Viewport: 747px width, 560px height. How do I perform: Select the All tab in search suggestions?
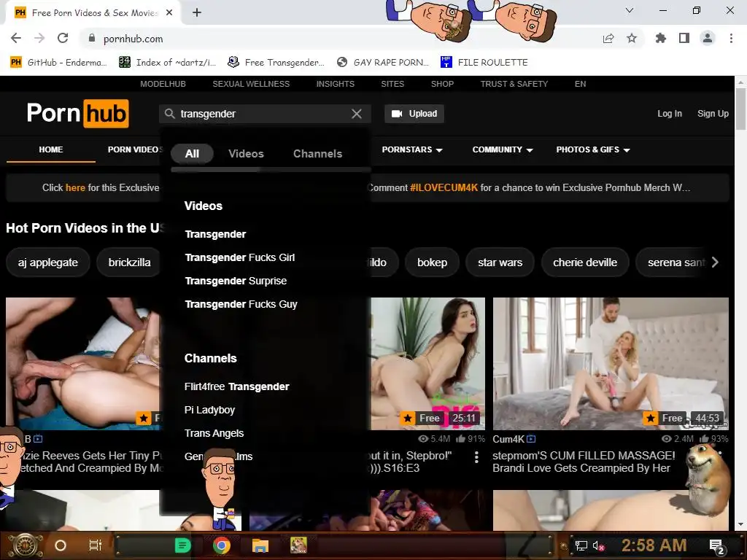pyautogui.click(x=192, y=153)
